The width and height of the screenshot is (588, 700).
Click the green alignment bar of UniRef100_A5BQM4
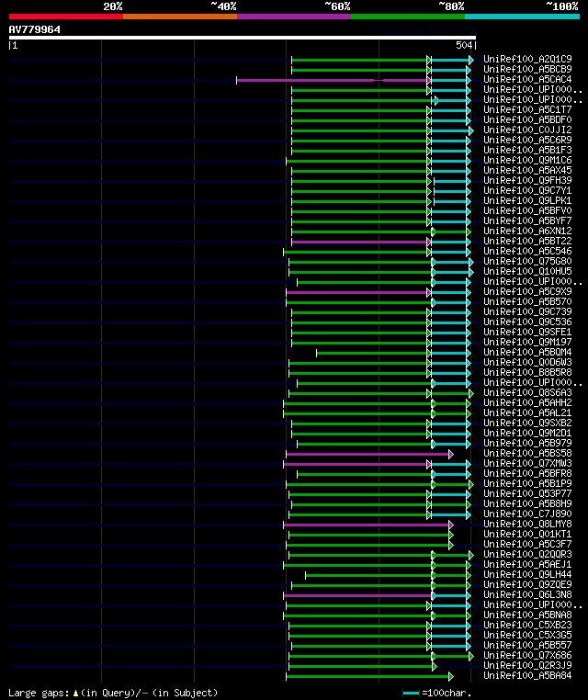[x=372, y=353]
